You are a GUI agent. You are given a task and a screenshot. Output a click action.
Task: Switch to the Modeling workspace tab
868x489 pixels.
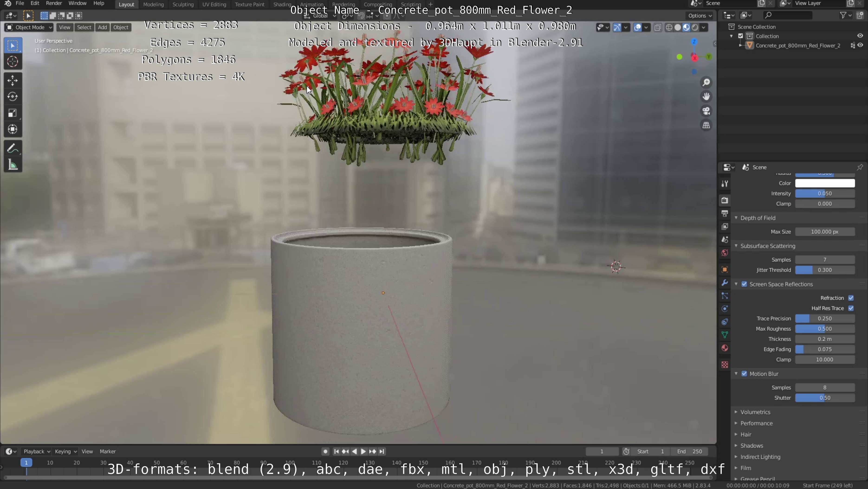153,4
